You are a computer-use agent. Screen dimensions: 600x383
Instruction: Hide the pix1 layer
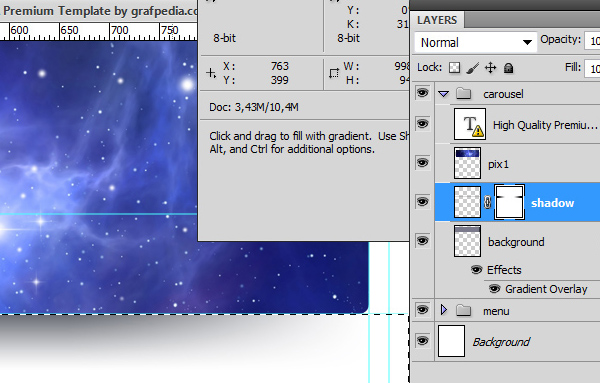[x=422, y=163]
